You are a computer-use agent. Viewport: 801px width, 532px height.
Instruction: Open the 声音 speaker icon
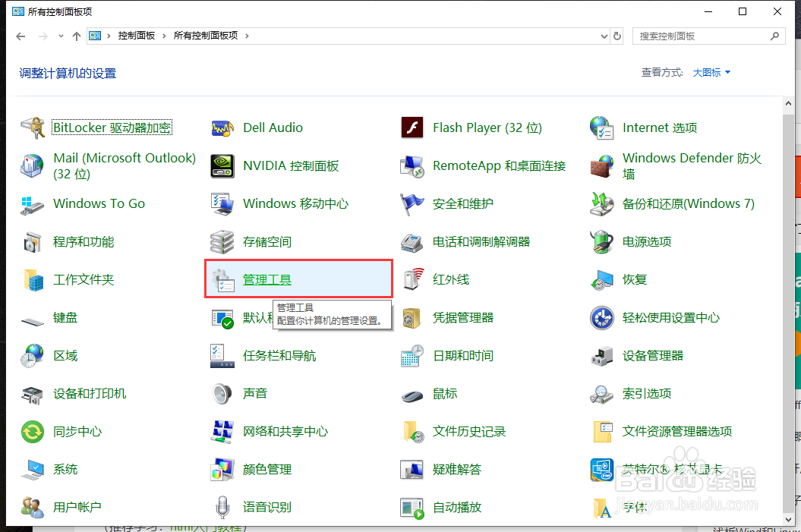222,394
